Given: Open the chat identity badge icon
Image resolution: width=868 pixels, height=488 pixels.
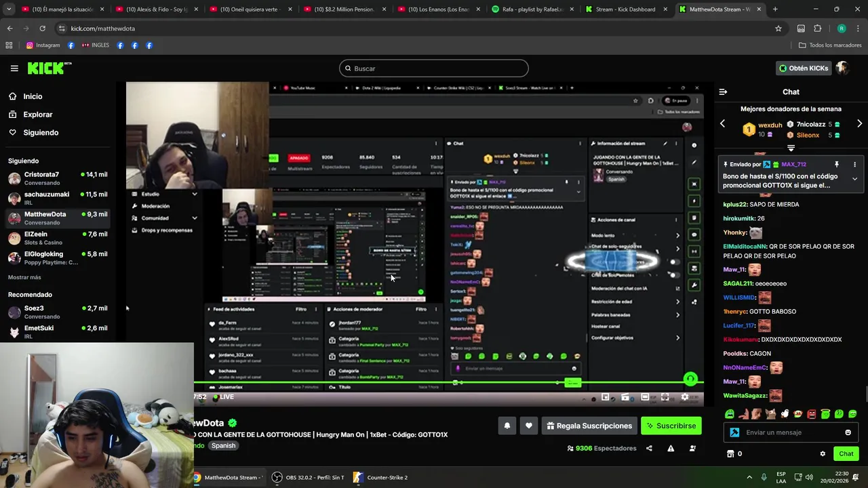Looking at the screenshot, I should (734, 432).
